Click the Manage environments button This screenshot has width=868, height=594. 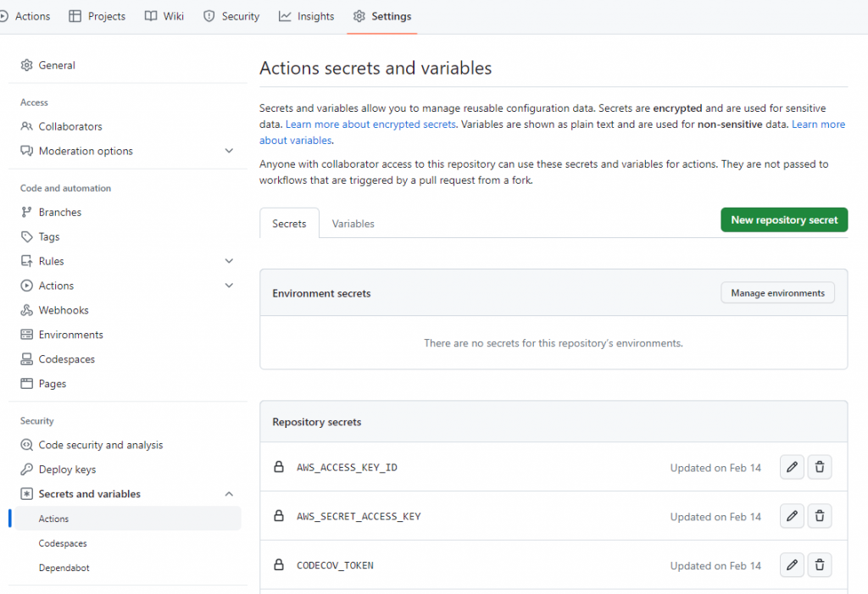(777, 293)
